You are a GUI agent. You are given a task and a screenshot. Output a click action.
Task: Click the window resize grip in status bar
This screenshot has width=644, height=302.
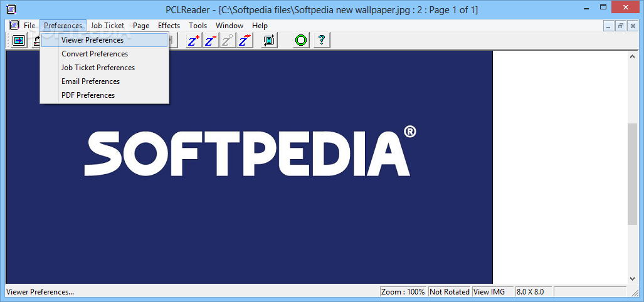click(634, 292)
